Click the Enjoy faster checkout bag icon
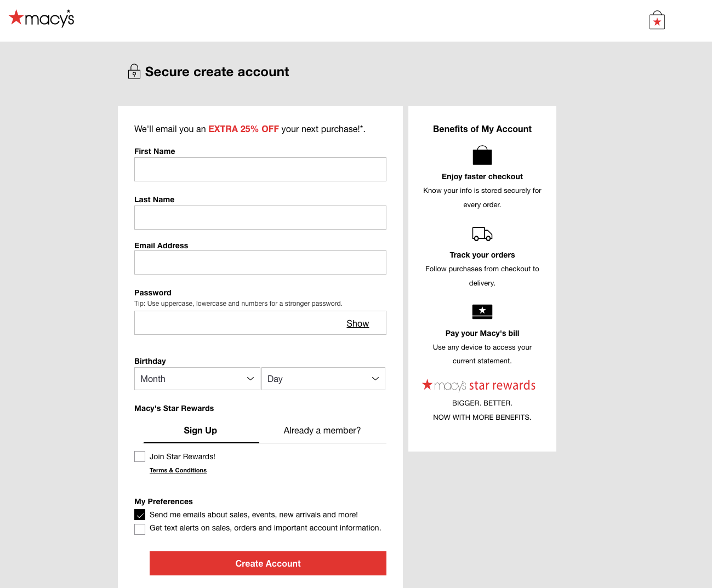This screenshot has width=712, height=588. click(x=482, y=155)
